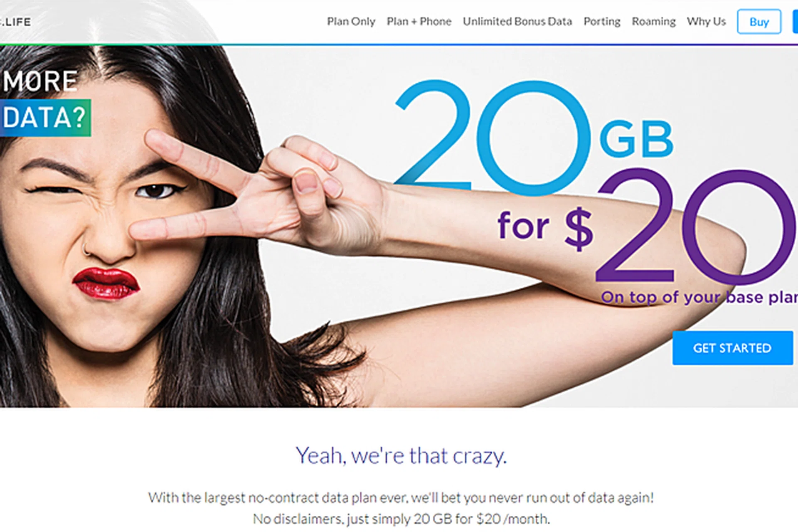Viewport: 798px width, 532px height.
Task: Open Unlimited Bonus Data section
Action: click(517, 22)
